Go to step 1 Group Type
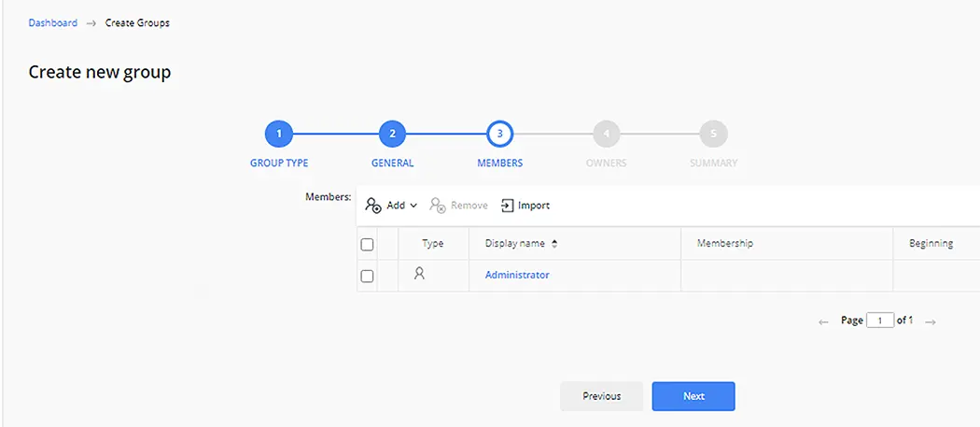The width and height of the screenshot is (980, 427). (x=279, y=134)
